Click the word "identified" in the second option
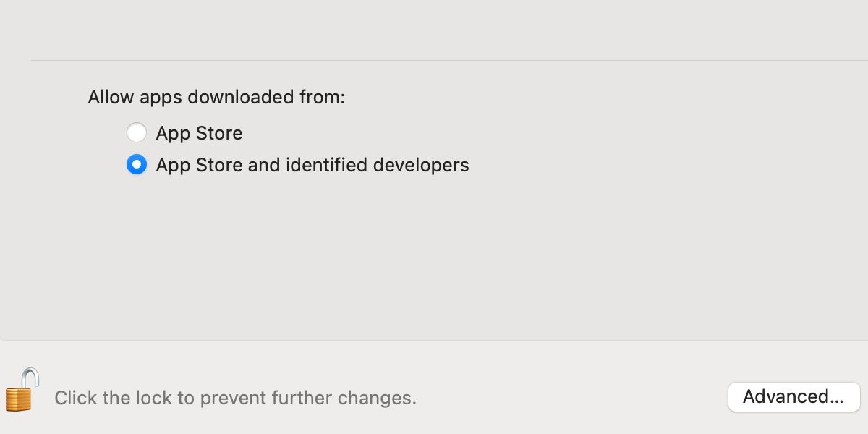 pos(327,165)
